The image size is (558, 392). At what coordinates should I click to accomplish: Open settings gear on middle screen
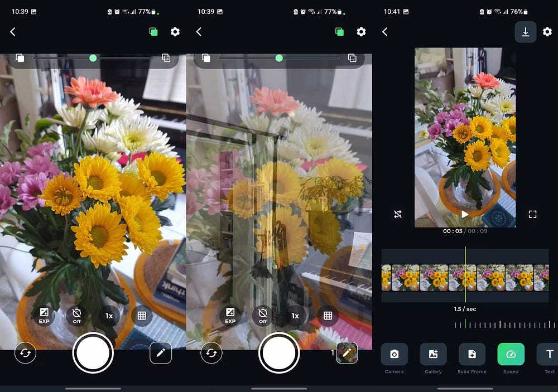point(361,32)
